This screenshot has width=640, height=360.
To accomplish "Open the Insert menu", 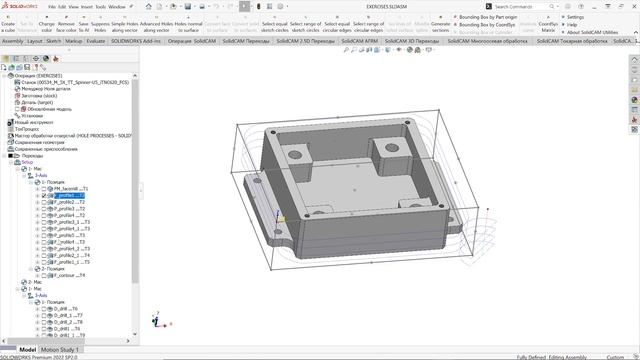I will tap(87, 7).
